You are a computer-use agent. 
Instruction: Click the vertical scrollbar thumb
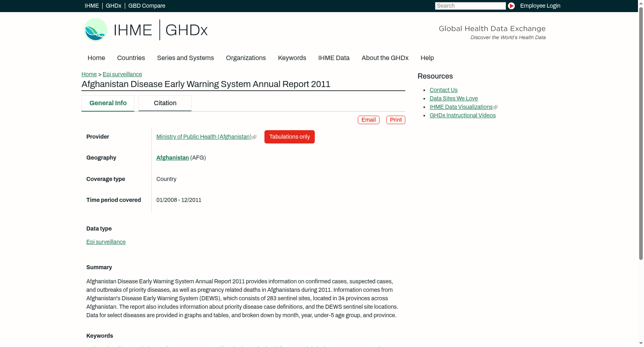coord(641,133)
